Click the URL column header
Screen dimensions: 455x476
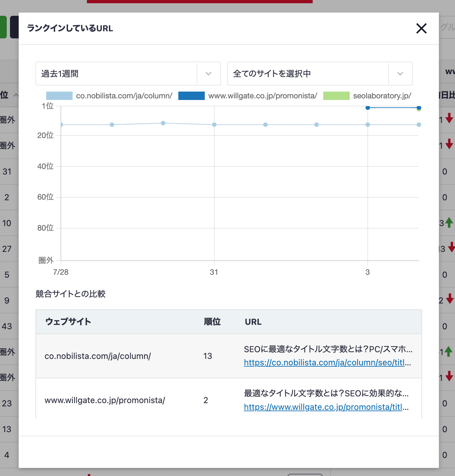click(x=253, y=322)
